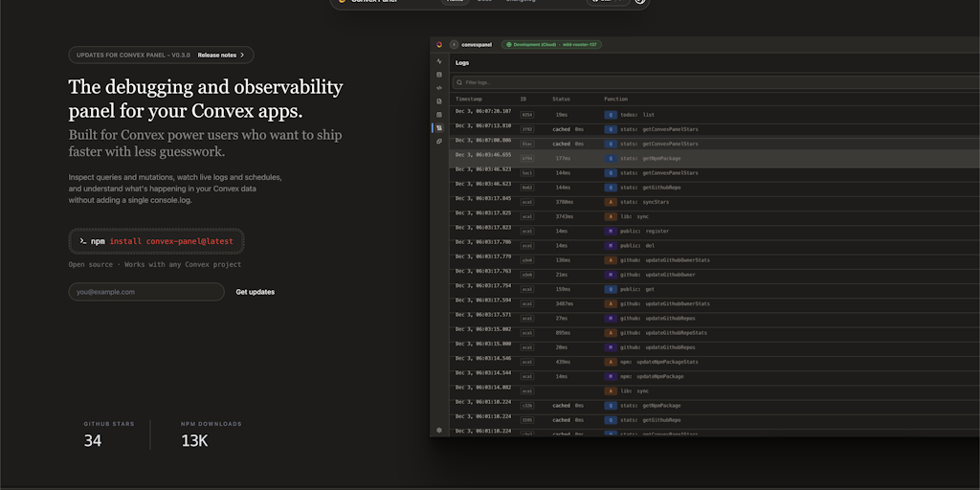Click the M badge beside public: register
980x490 pixels.
tap(611, 232)
